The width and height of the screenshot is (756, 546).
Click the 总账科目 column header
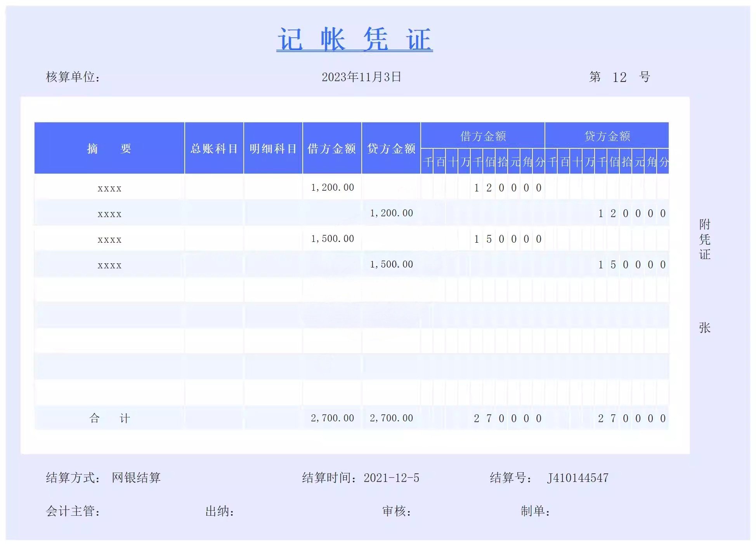[x=214, y=148]
